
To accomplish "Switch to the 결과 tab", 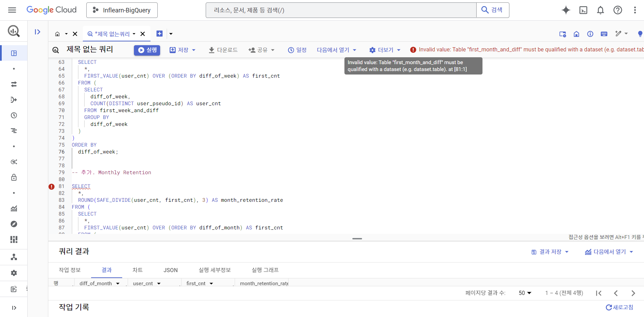I will [107, 270].
